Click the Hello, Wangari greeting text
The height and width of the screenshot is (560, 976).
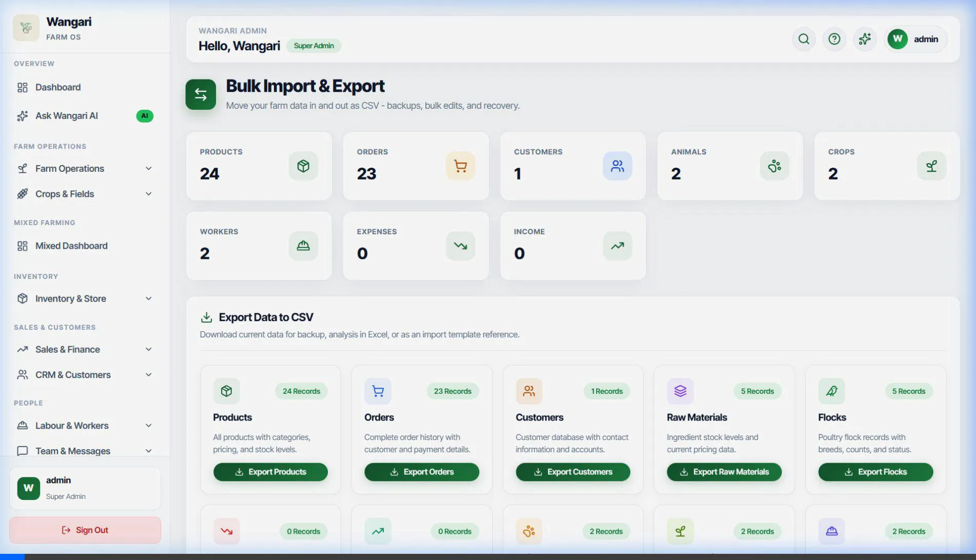point(239,46)
